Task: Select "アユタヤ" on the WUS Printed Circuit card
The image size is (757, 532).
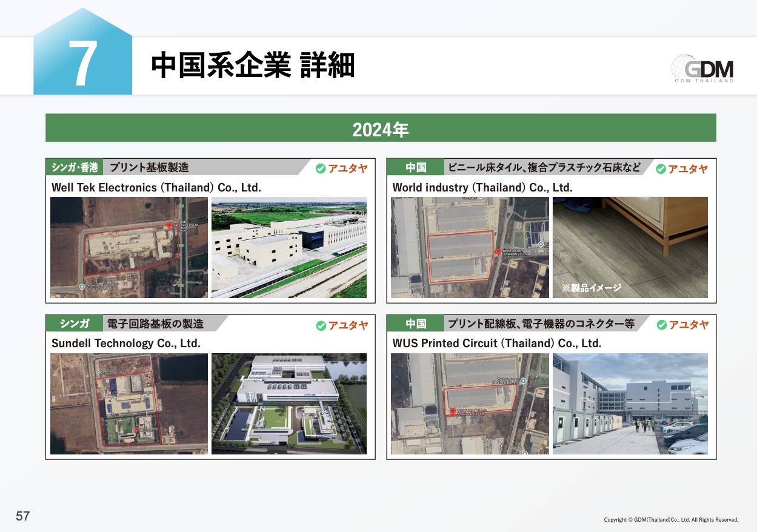Action: [689, 325]
